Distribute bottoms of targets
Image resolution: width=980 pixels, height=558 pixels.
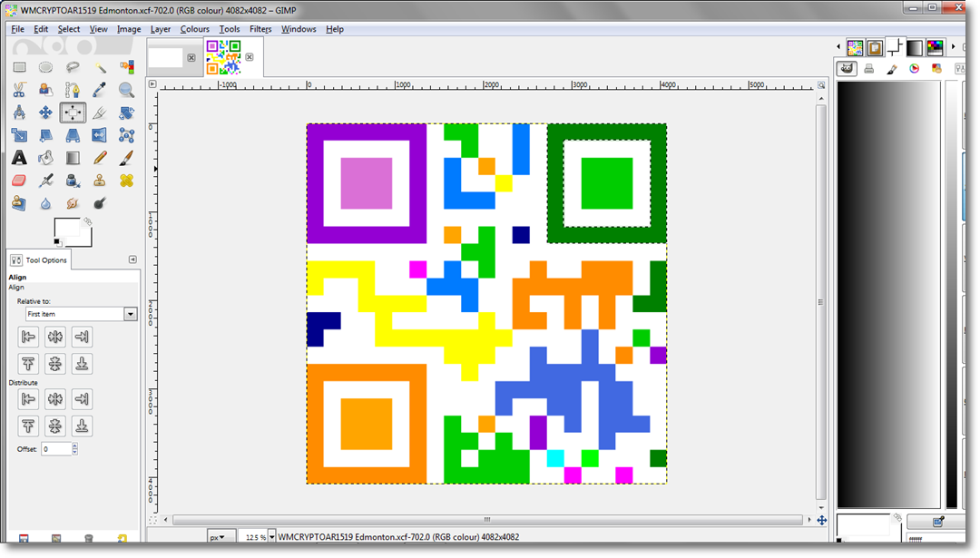pyautogui.click(x=82, y=426)
